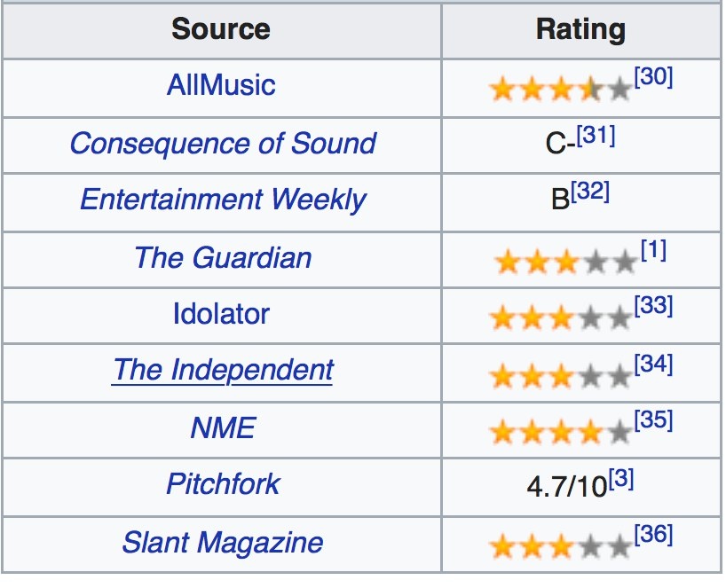The height and width of the screenshot is (588, 726).
Task: Go to the NME article link
Action: 223,428
